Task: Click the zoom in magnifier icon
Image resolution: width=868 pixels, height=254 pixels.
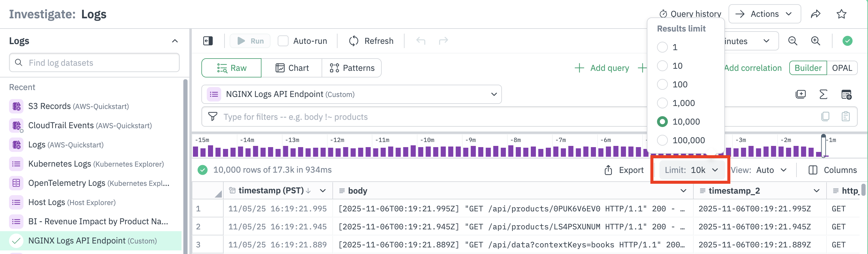Action: 815,41
